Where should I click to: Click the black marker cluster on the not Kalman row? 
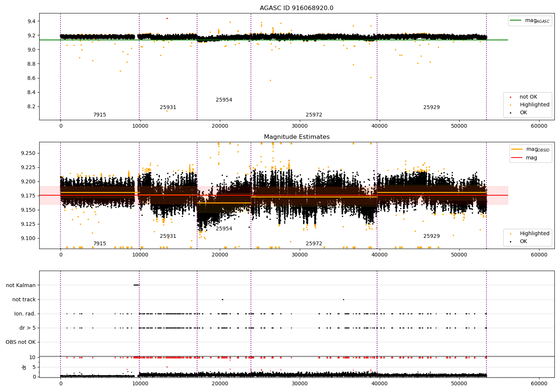[x=136, y=285]
